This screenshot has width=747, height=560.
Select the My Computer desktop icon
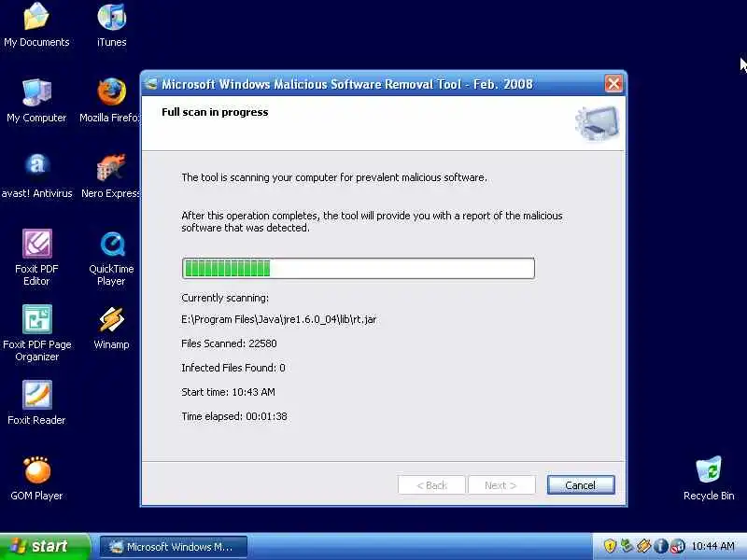point(36,101)
